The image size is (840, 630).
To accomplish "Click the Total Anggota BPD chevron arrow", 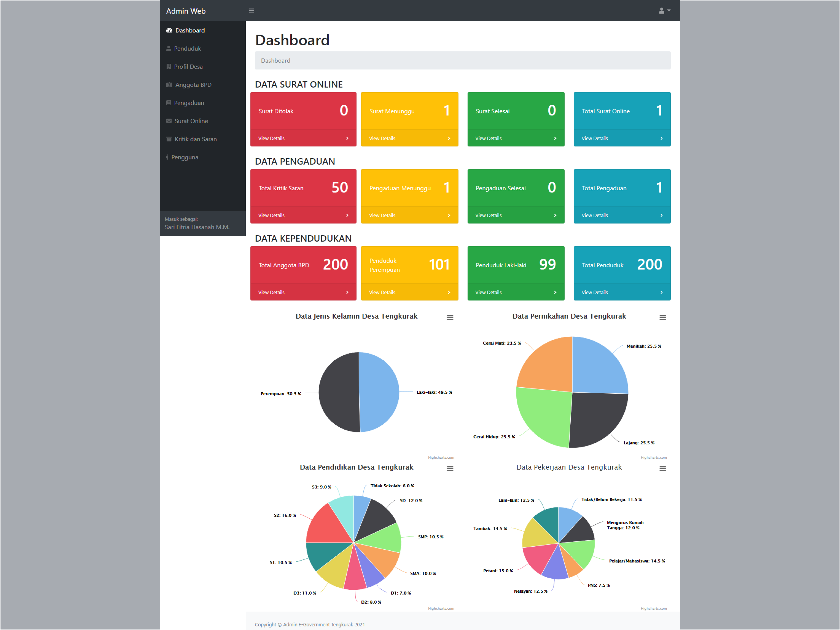I will click(348, 293).
